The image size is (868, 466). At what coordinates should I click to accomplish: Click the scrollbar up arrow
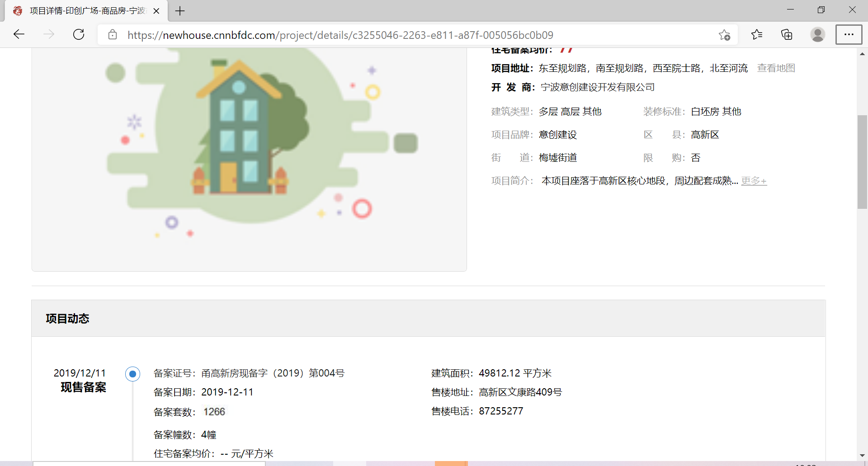(862, 54)
